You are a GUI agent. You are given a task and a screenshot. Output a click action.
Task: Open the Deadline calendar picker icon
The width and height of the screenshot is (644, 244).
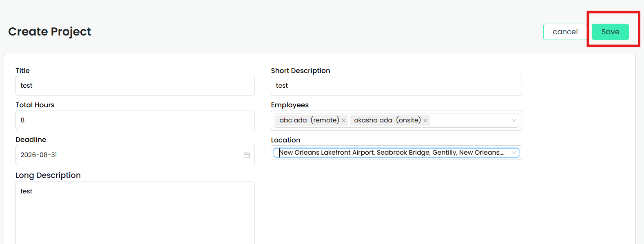[247, 155]
